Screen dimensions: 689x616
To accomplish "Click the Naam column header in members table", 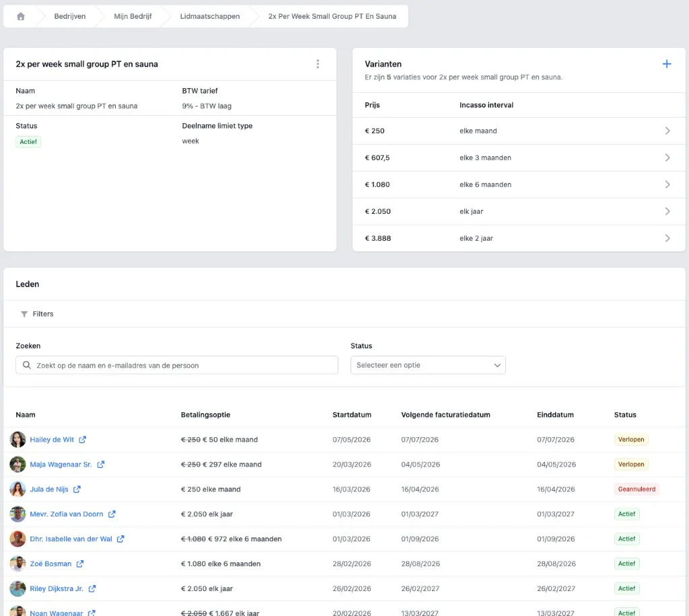I will [x=26, y=415].
